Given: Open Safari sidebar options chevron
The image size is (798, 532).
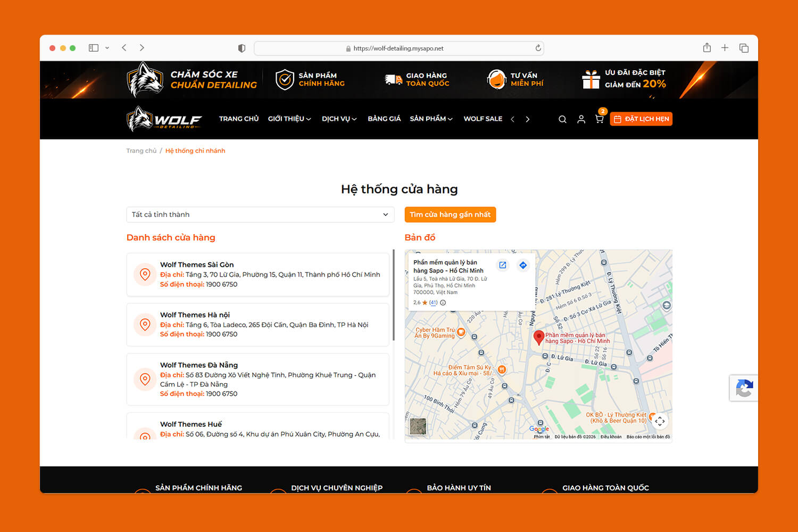Looking at the screenshot, I should click(107, 48).
